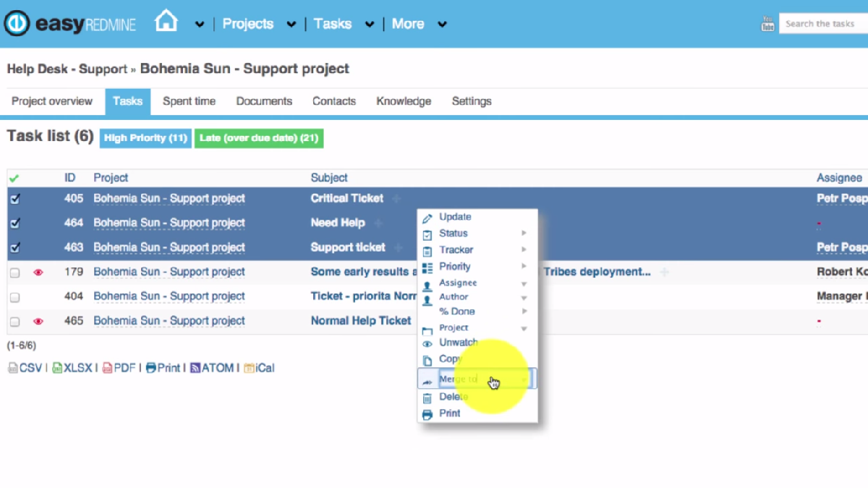Open the Projects dropdown arrow
This screenshot has width=868, height=488.
pos(291,25)
